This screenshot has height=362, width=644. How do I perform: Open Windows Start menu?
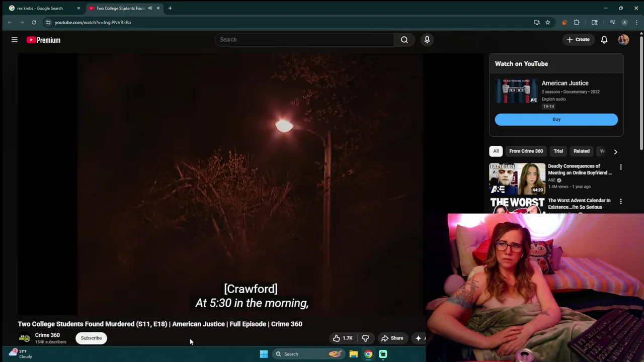264,354
